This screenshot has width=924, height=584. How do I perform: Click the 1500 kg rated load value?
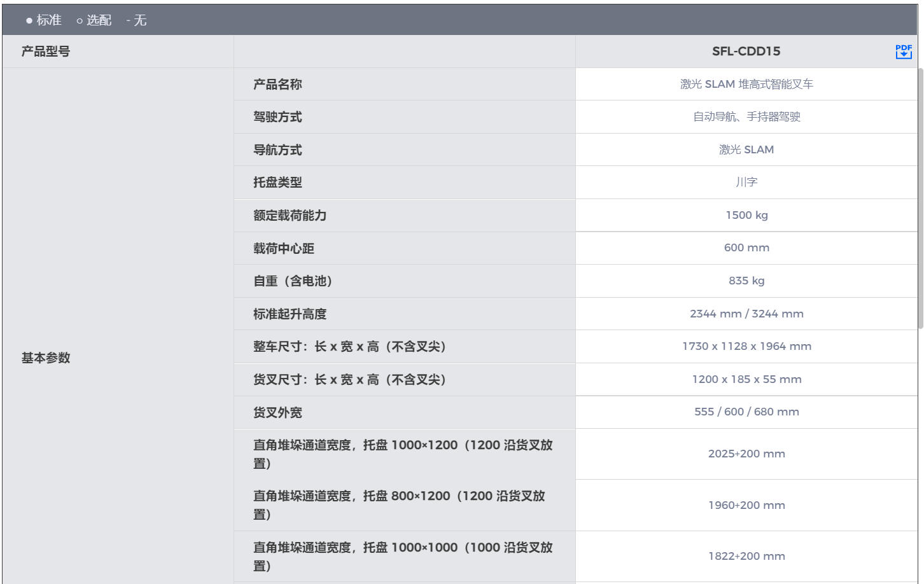[x=746, y=215]
